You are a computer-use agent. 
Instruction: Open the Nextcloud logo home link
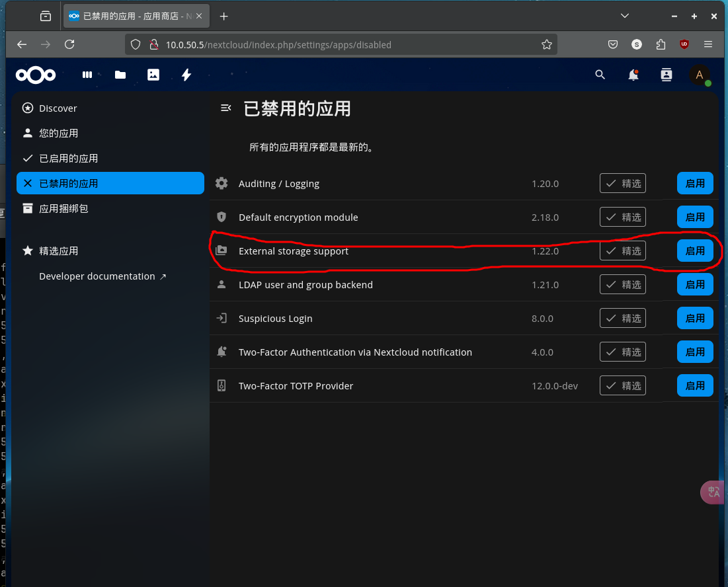pyautogui.click(x=36, y=75)
